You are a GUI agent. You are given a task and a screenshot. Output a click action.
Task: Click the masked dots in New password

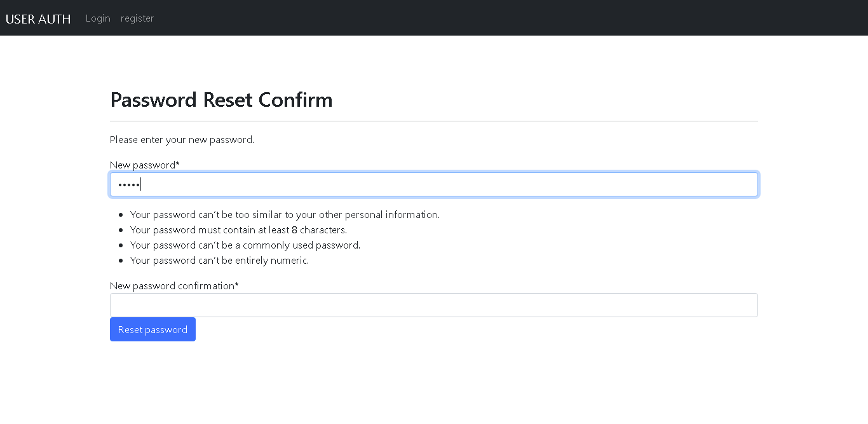coord(128,185)
